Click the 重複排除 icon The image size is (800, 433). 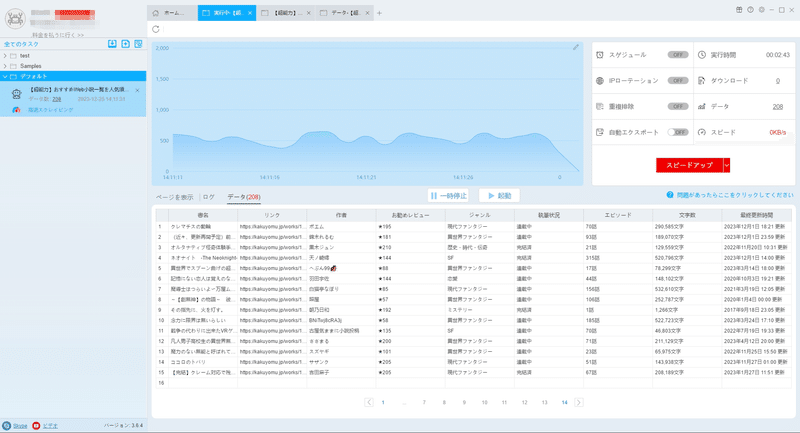600,106
